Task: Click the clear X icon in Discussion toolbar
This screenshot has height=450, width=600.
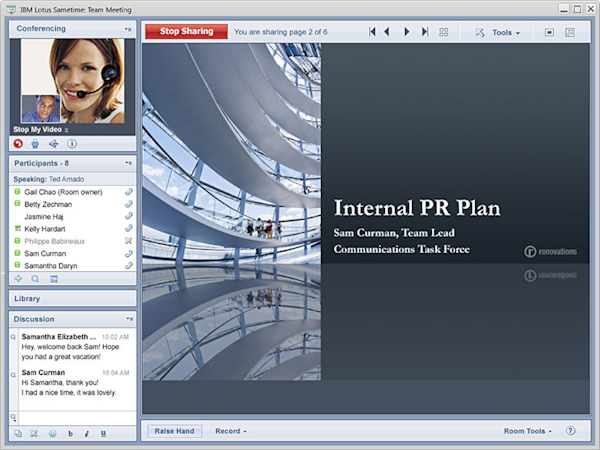Action: click(x=34, y=434)
